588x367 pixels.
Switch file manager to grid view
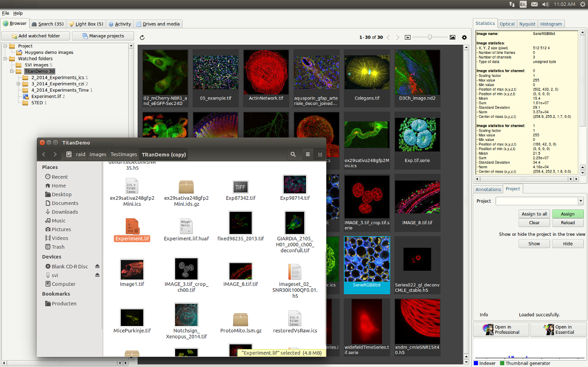click(320, 155)
